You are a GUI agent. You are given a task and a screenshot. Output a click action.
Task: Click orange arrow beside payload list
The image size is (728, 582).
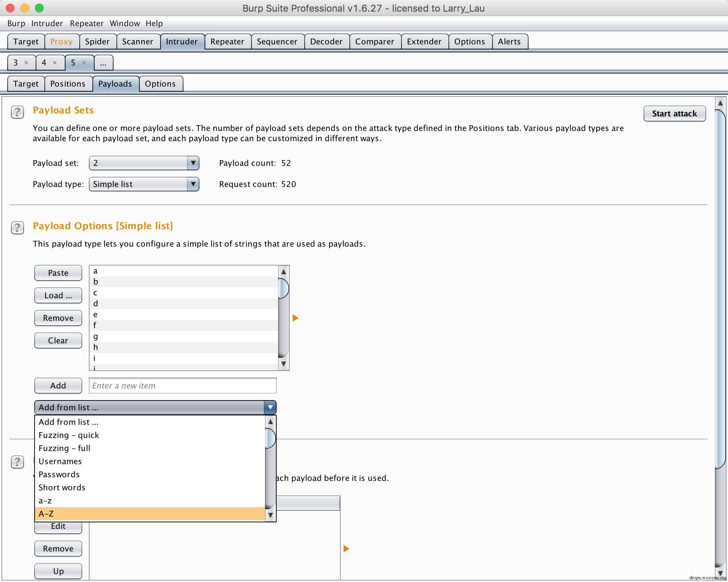(x=295, y=318)
